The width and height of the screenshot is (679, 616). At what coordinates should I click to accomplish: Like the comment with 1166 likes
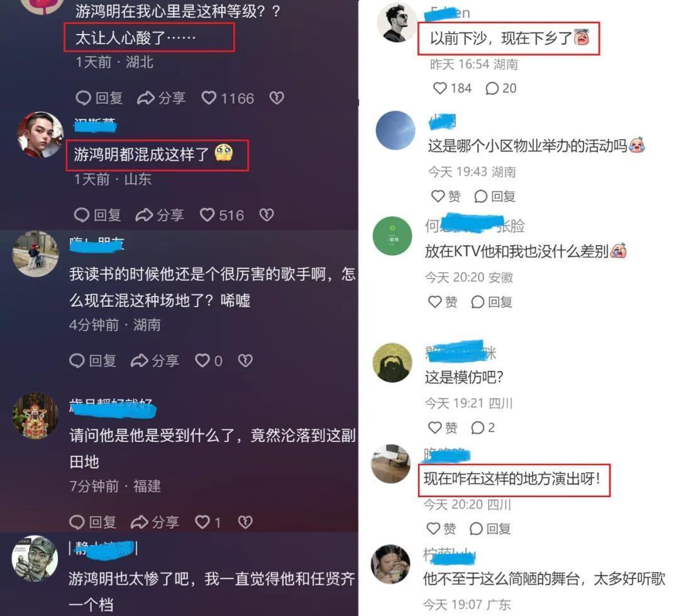pos(228,98)
